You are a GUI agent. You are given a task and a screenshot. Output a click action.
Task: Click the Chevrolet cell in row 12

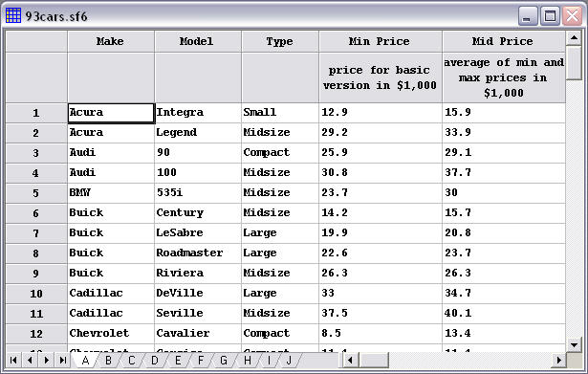(111, 334)
